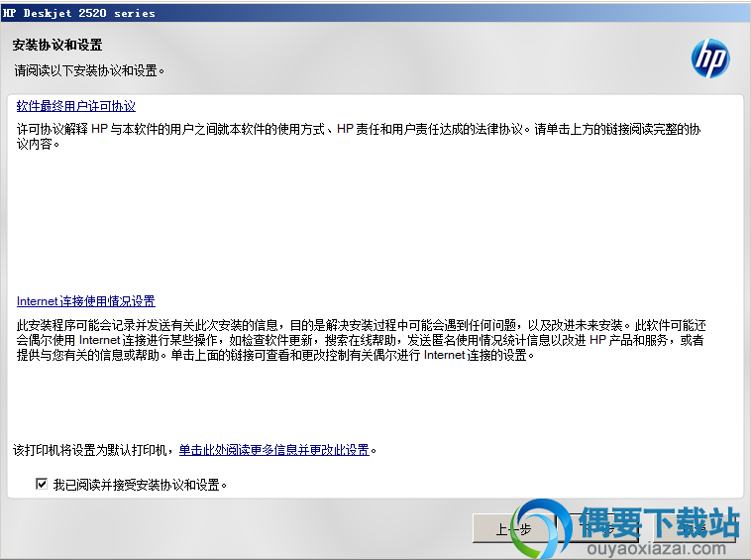
Task: Click the HP Deskjet 2520 series title bar
Action: point(375,13)
